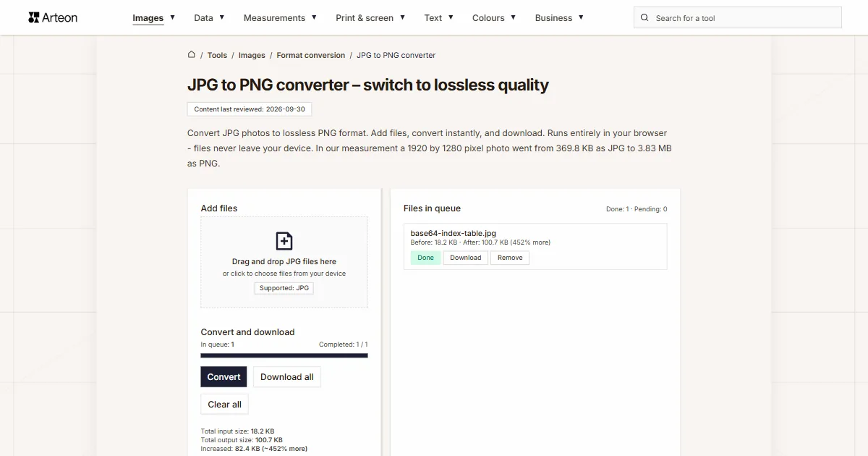868x456 pixels.
Task: Click the home icon in breadcrumb
Action: pos(192,54)
